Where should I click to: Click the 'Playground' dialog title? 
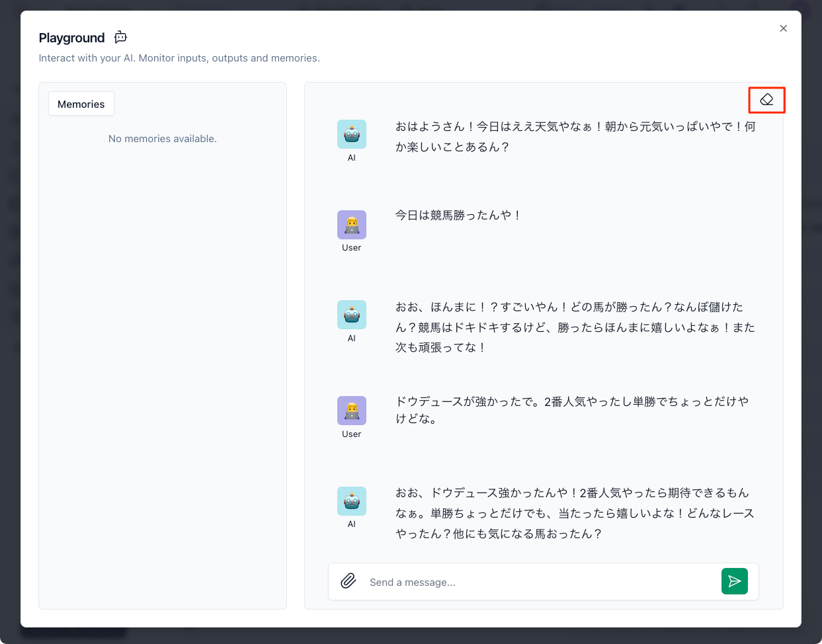71,38
